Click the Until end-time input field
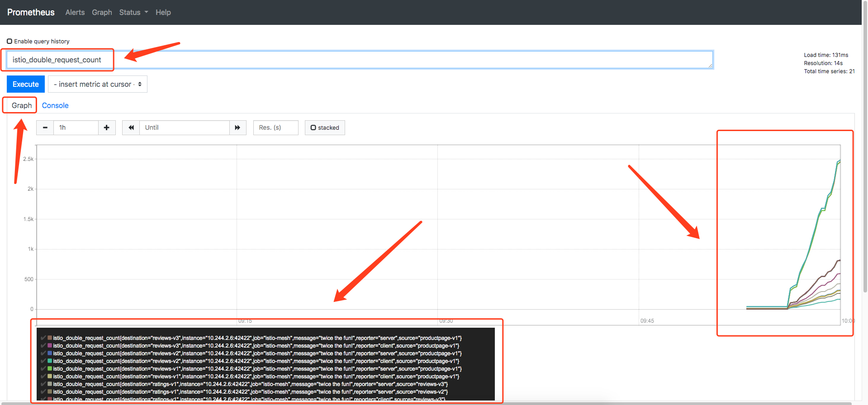Image resolution: width=868 pixels, height=405 pixels. pyautogui.click(x=185, y=127)
